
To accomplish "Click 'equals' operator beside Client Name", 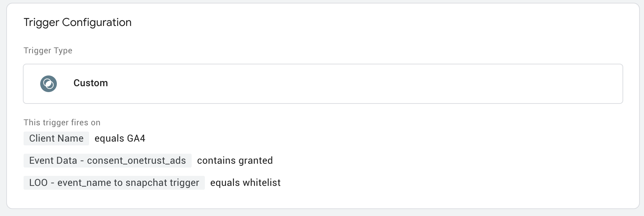I will point(109,138).
